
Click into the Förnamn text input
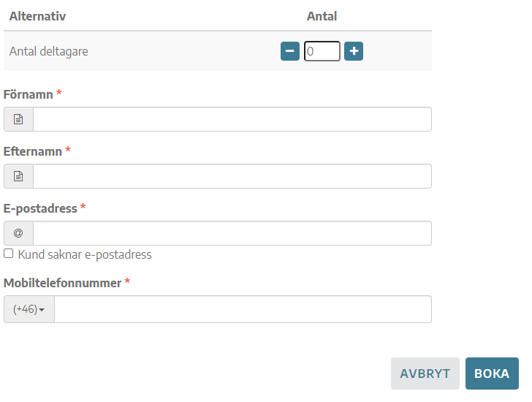232,119
